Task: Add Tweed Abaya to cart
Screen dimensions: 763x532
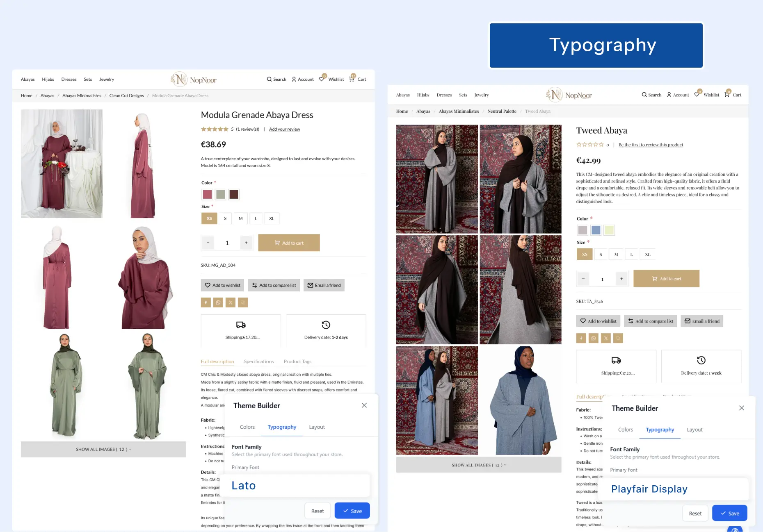Action: (667, 279)
